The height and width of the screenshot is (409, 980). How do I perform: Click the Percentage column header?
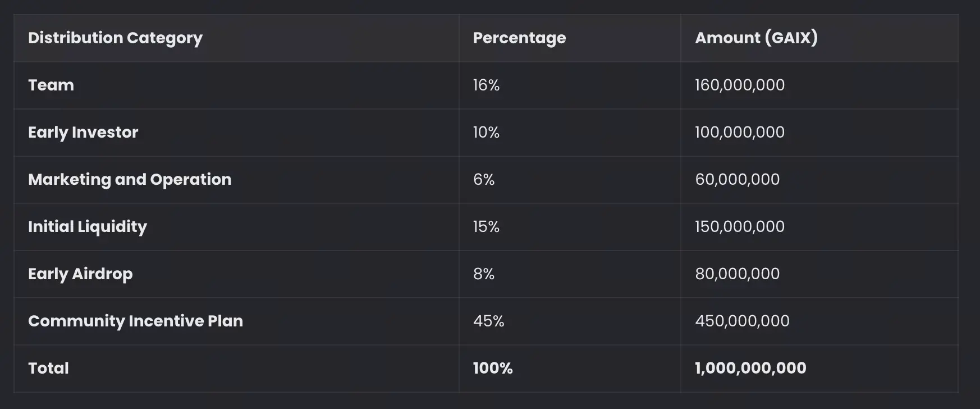pyautogui.click(x=519, y=38)
